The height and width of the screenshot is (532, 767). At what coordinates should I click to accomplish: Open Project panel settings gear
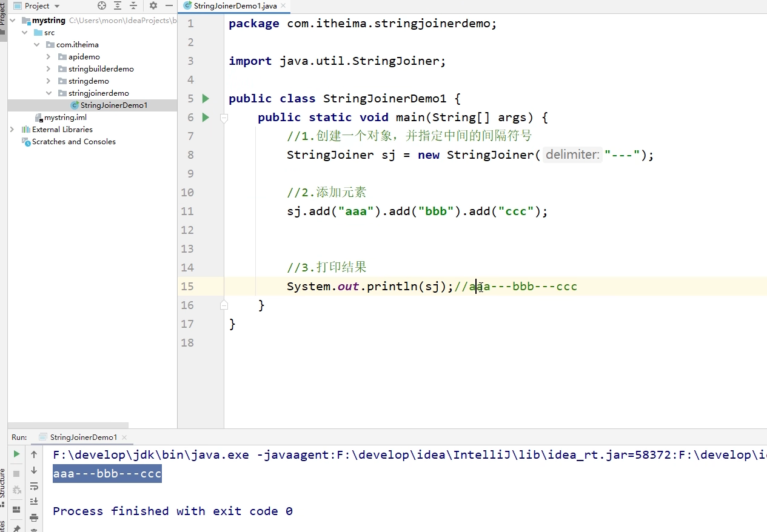[x=153, y=5]
